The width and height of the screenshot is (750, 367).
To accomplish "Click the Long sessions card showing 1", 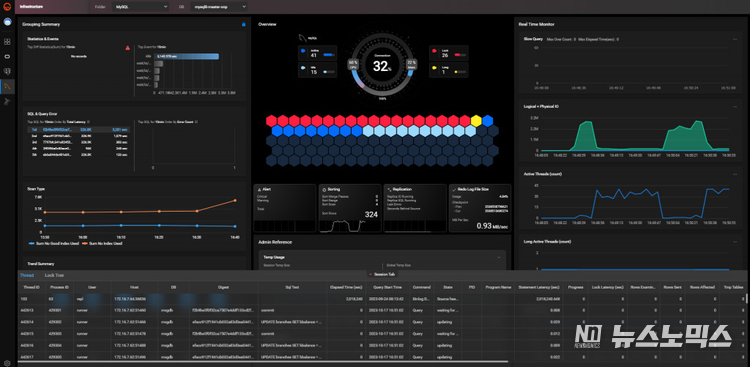I will 449,70.
